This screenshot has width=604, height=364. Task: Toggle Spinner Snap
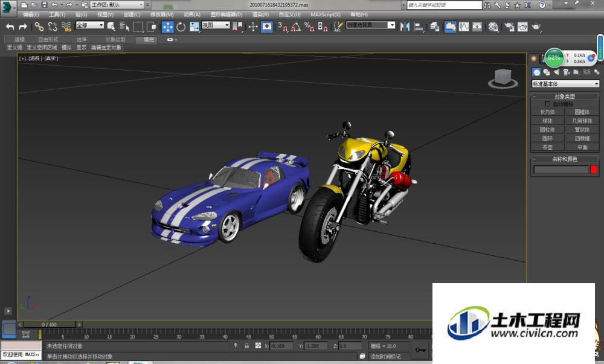pyautogui.click(x=323, y=27)
